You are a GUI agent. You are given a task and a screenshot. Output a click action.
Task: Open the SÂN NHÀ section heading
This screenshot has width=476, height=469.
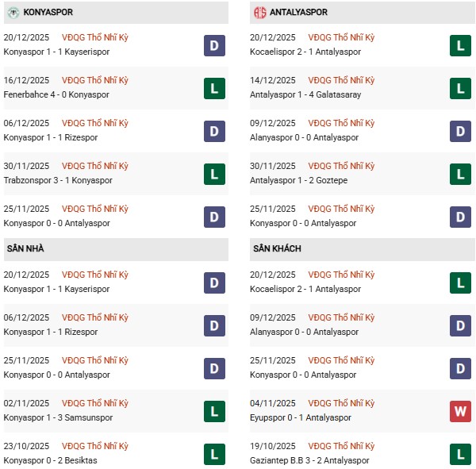tap(25, 249)
